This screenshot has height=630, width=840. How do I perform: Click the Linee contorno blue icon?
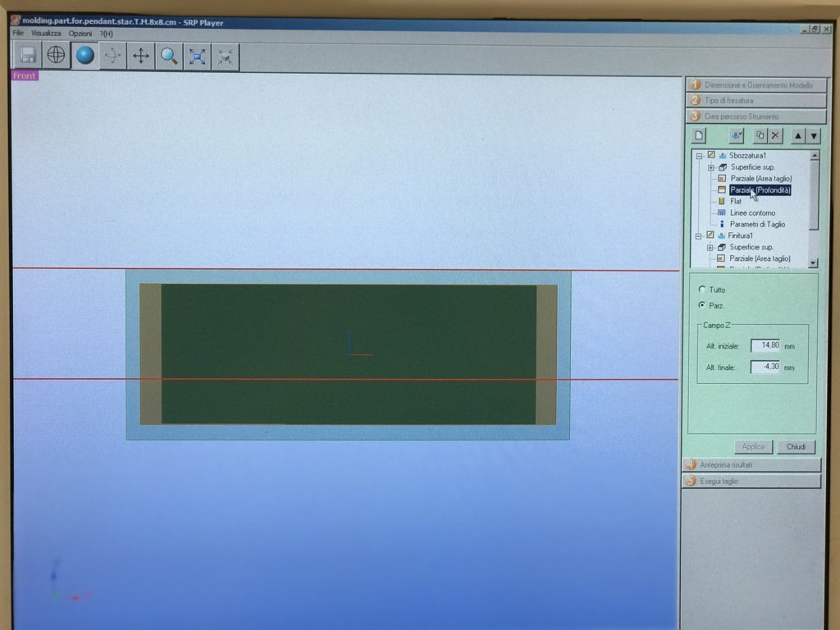point(722,212)
